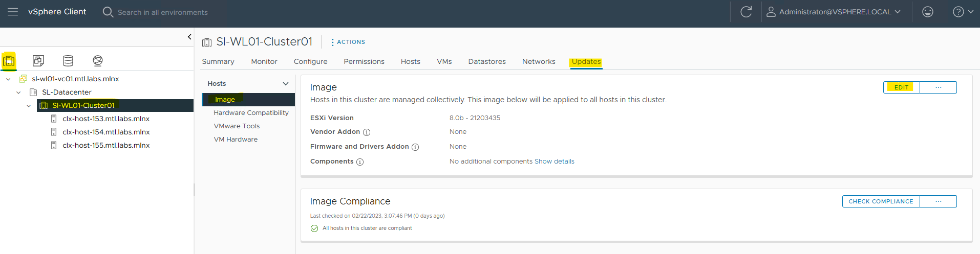Open Hardware Compatibility in side menu
This screenshot has width=980, height=254.
pyautogui.click(x=251, y=112)
